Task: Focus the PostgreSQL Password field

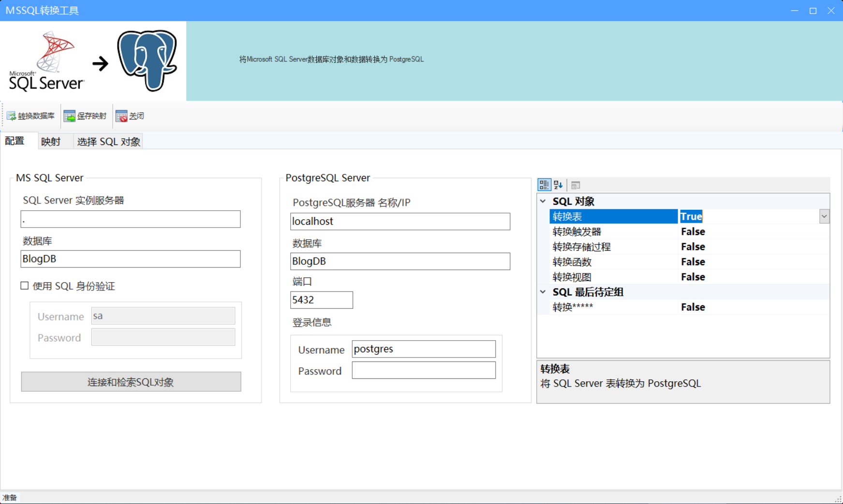Action: click(424, 371)
